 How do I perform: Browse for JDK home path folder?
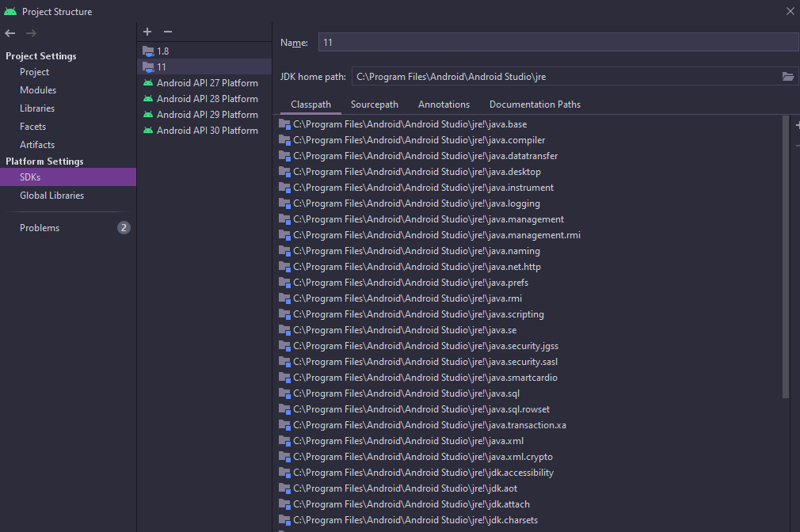point(788,77)
